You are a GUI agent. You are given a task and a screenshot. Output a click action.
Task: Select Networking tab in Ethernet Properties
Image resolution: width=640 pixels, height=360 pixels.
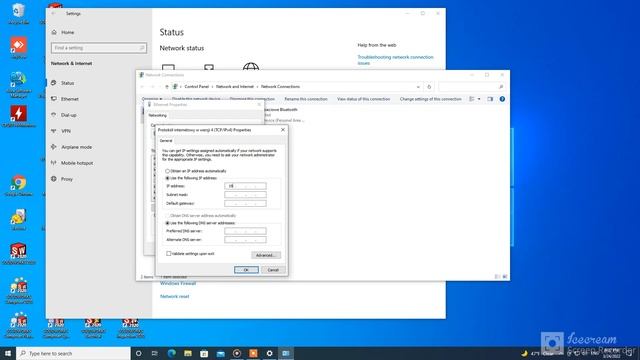[158, 116]
